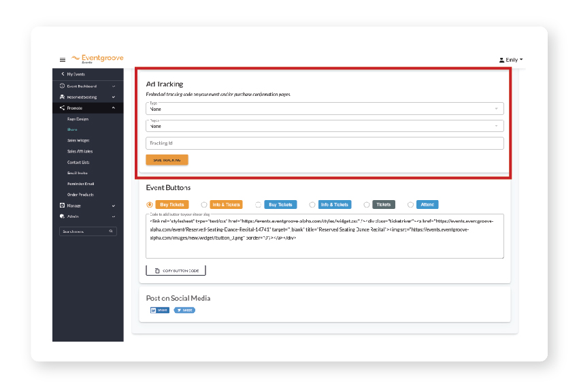Expand the Admin chevron
Screen dimensions: 579x392
click(114, 216)
